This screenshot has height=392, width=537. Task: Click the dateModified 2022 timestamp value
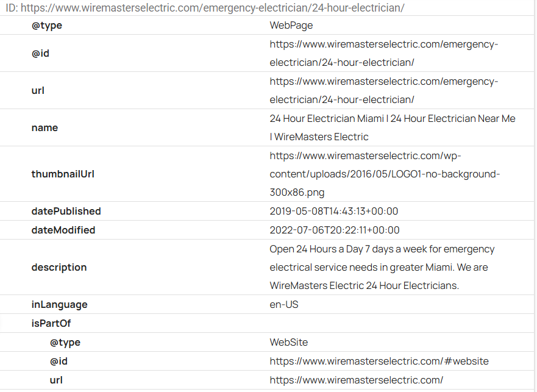pos(334,230)
